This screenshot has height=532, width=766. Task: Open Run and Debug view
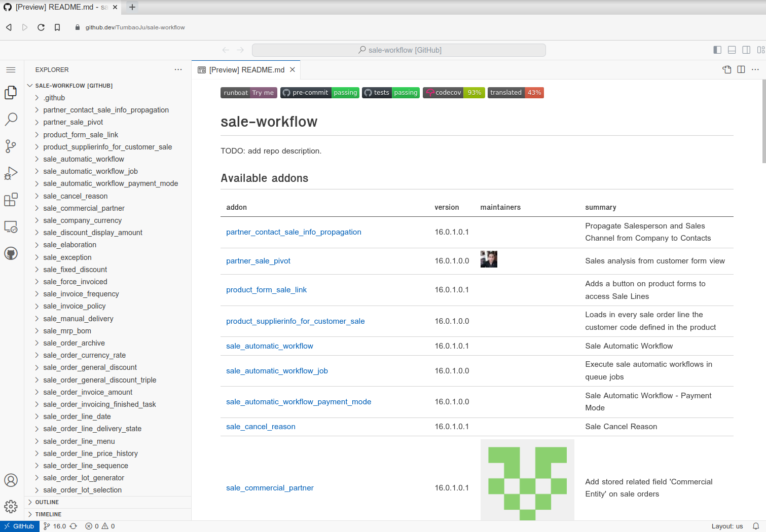[11, 173]
